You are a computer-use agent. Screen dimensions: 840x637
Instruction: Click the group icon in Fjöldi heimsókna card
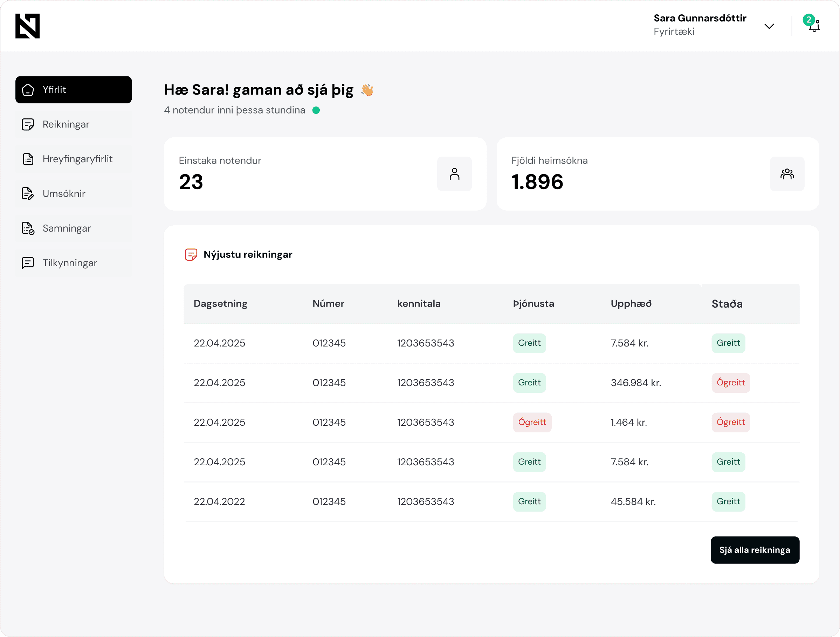[786, 174]
